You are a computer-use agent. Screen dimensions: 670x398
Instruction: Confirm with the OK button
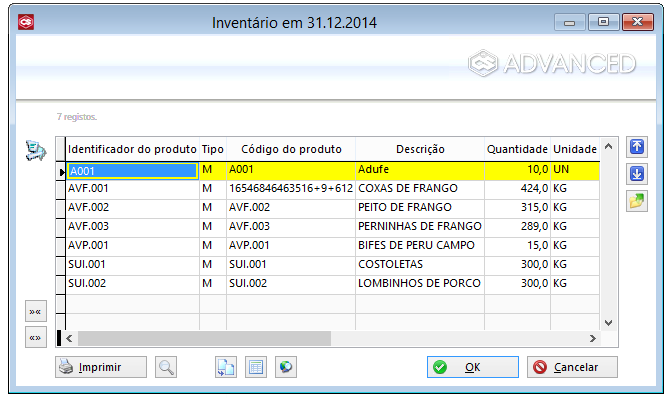473,367
